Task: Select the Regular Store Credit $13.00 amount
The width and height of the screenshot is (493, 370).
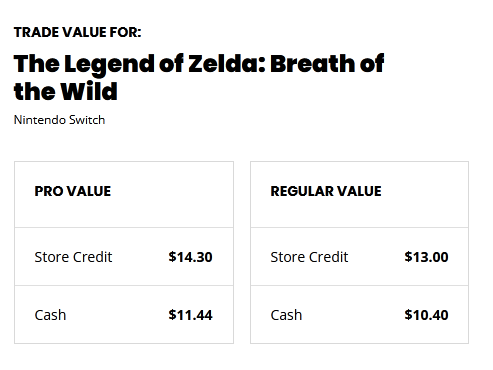Action: point(426,257)
